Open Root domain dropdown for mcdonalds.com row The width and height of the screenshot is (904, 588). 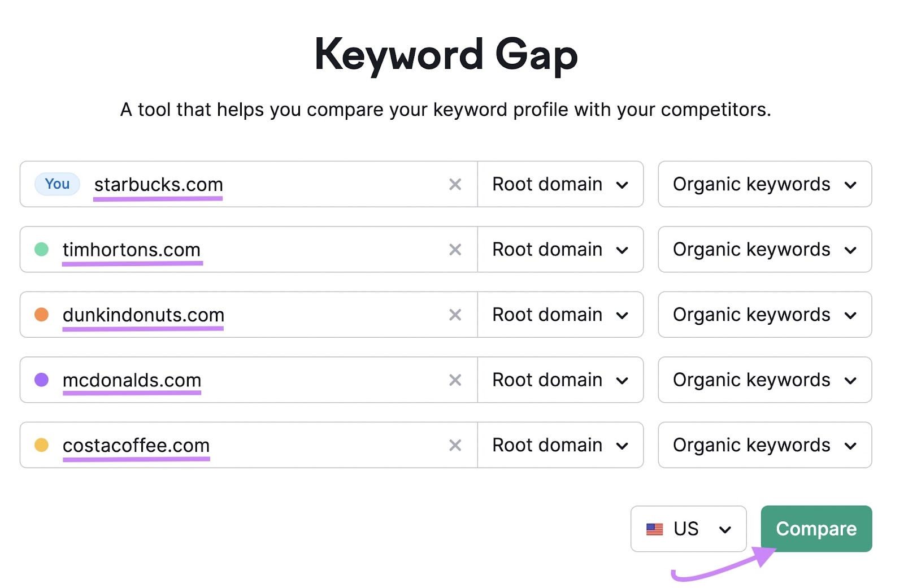click(x=560, y=380)
